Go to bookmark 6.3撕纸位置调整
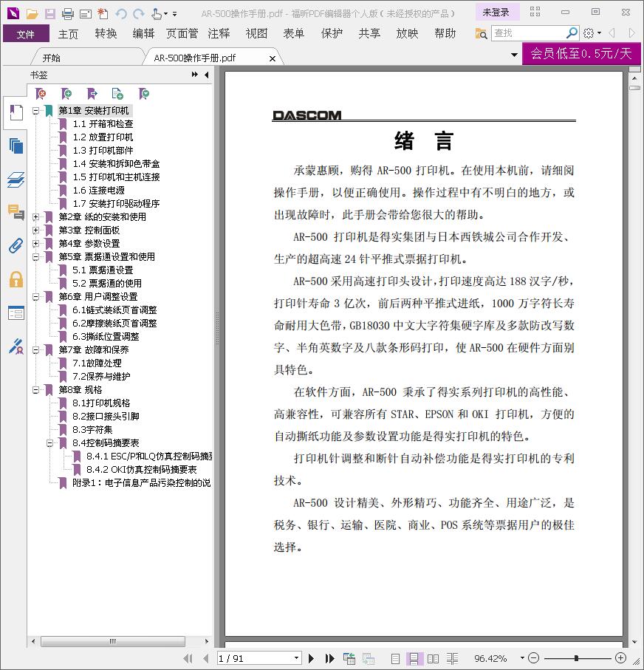The width and height of the screenshot is (644, 670). point(106,337)
